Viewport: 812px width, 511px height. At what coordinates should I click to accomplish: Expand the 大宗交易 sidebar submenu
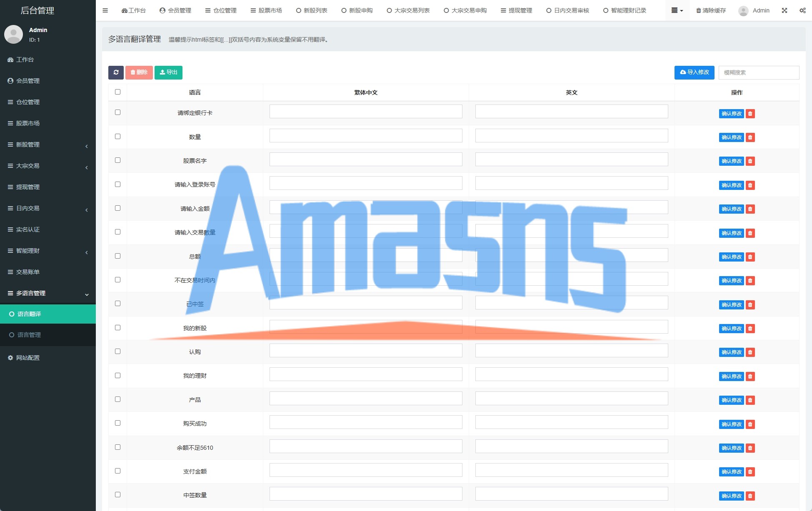pos(48,166)
